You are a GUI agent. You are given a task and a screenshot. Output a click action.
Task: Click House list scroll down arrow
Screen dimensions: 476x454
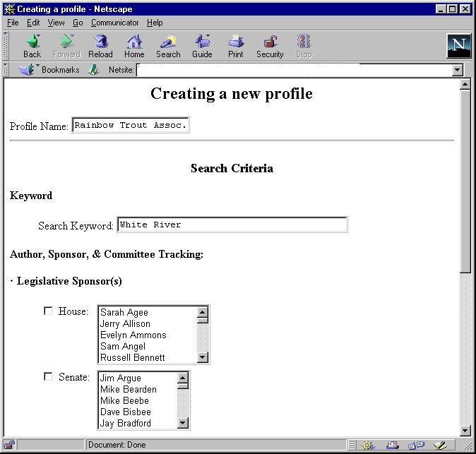click(x=203, y=357)
